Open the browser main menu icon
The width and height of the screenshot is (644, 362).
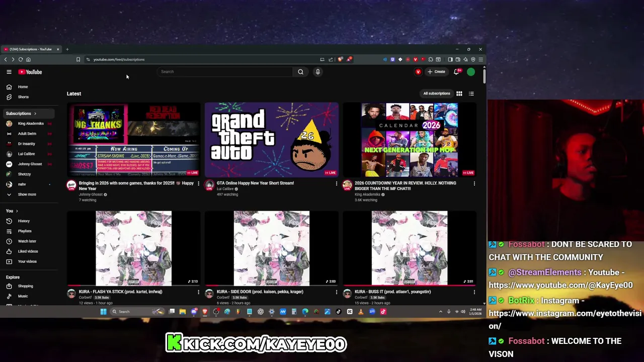(481, 59)
